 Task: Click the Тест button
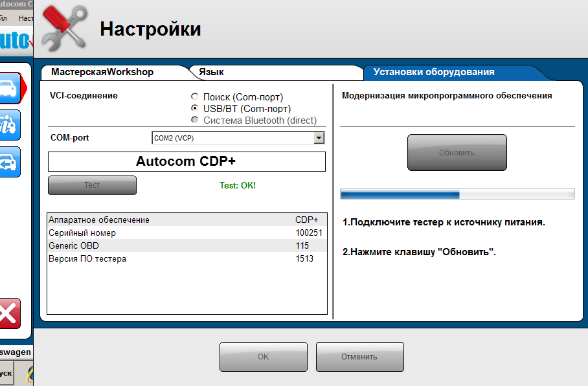(x=92, y=185)
